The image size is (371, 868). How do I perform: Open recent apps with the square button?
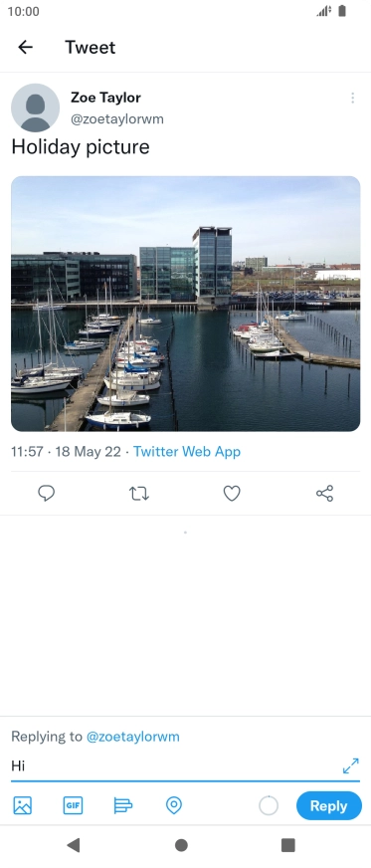(x=287, y=845)
